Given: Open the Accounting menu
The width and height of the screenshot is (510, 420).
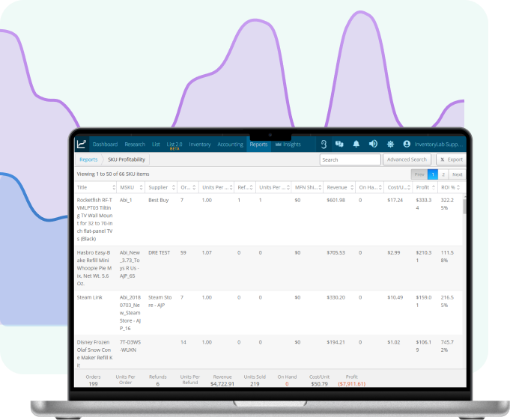Looking at the screenshot, I should (x=230, y=144).
